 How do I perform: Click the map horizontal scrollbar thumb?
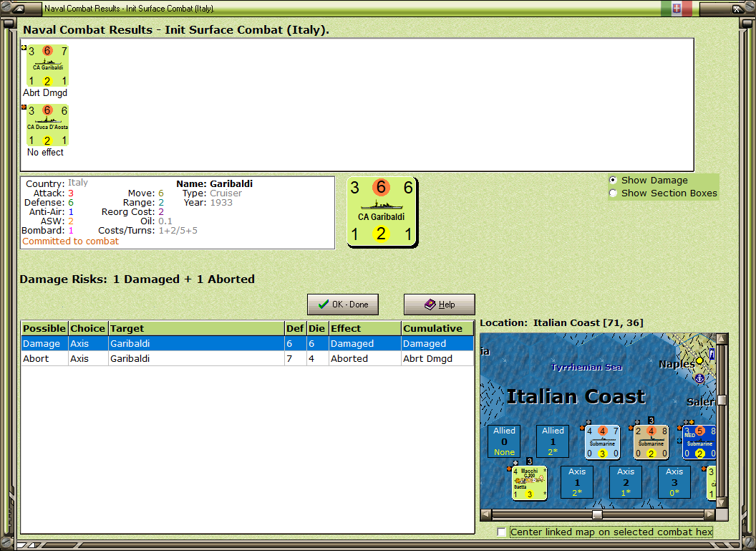click(x=597, y=514)
